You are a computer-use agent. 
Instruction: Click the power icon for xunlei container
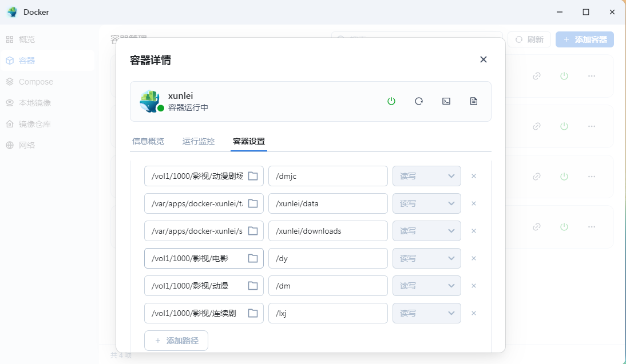tap(391, 101)
